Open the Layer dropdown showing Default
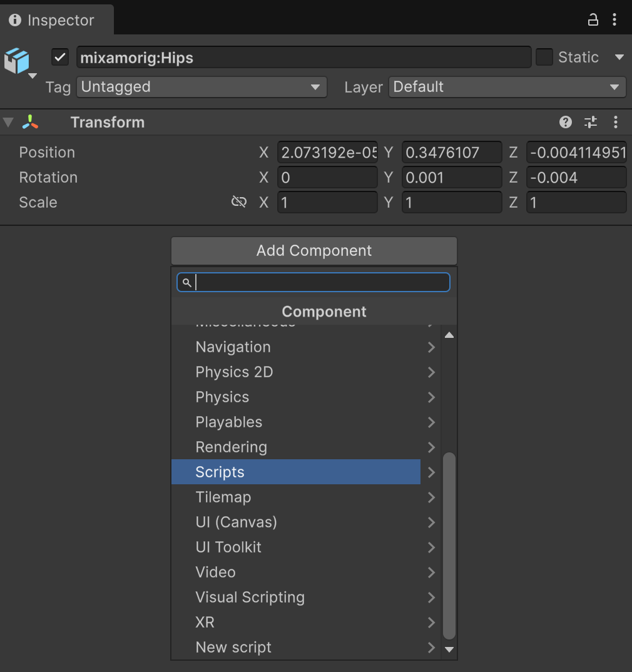This screenshot has width=632, height=672. click(x=507, y=87)
